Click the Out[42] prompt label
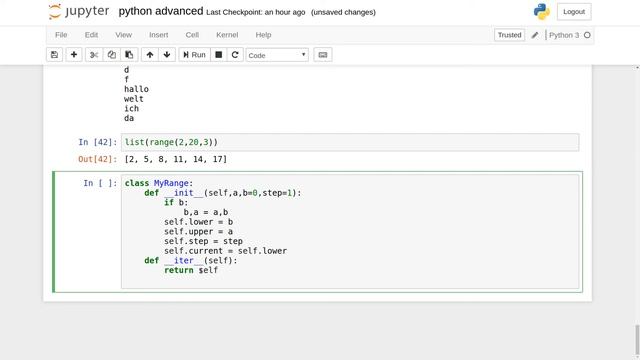This screenshot has width=640, height=360. (x=98, y=159)
